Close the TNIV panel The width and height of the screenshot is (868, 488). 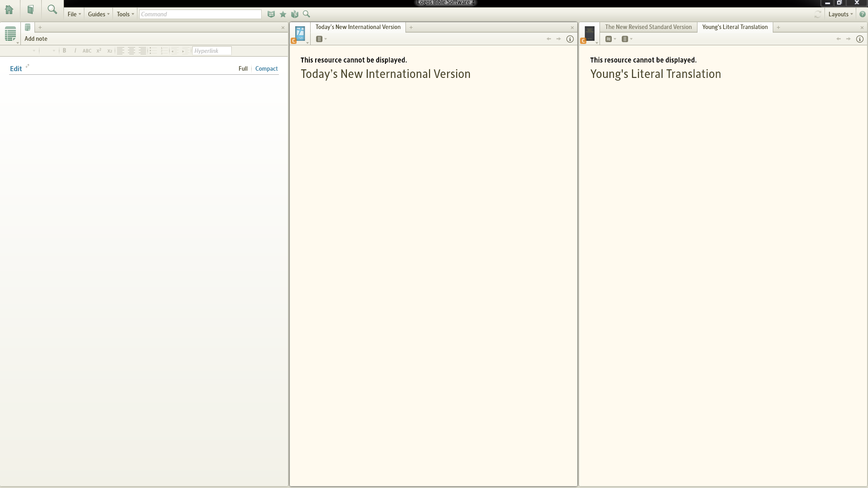tap(572, 28)
